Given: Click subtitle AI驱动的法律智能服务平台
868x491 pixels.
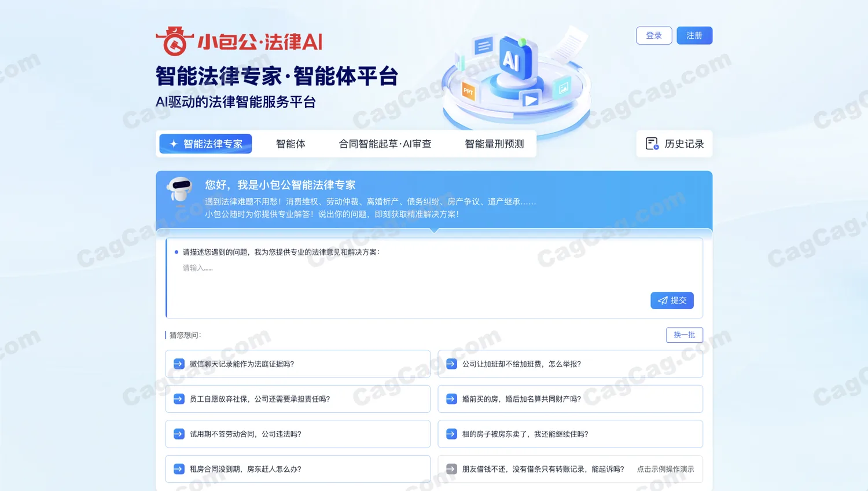Looking at the screenshot, I should [236, 102].
